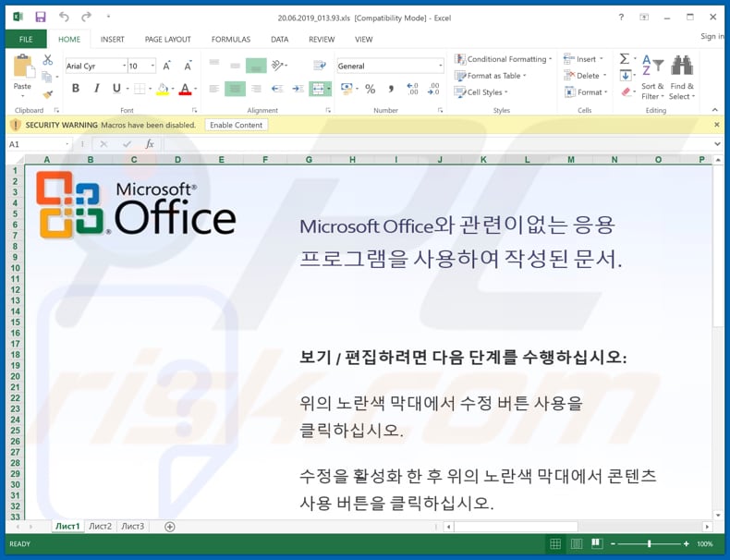730x560 pixels.
Task: Save the workbook using the floppy icon
Action: [41, 18]
